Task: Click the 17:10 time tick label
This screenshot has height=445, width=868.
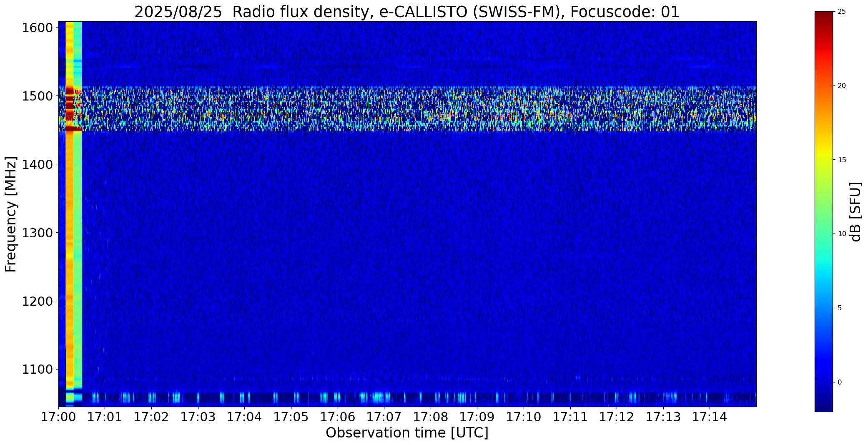Action: 524,417
